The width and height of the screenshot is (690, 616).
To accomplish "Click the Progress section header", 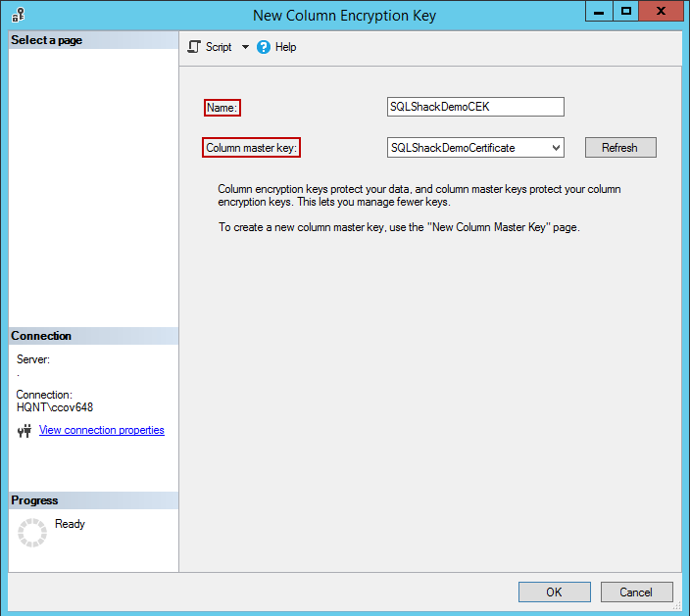I will tap(93, 500).
